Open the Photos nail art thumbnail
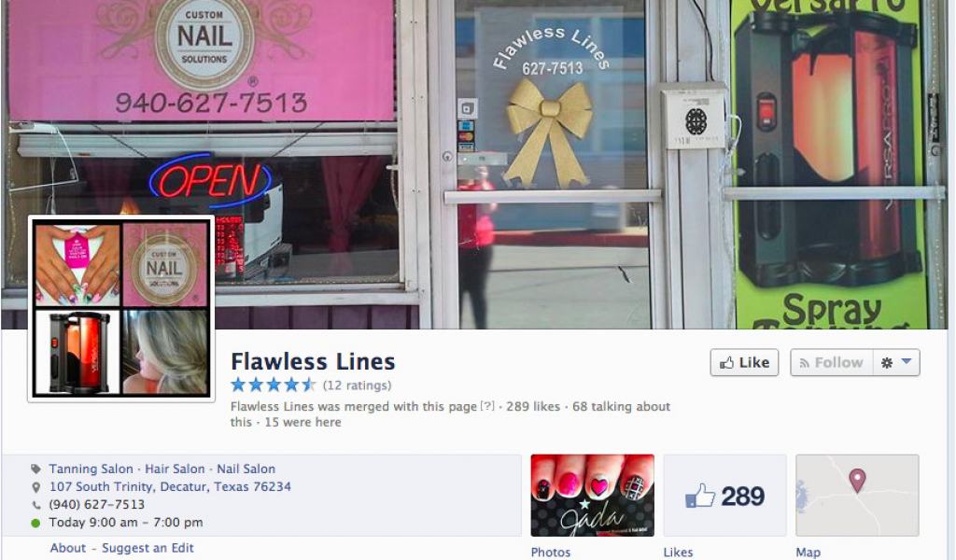This screenshot has height=560, width=956. click(592, 496)
